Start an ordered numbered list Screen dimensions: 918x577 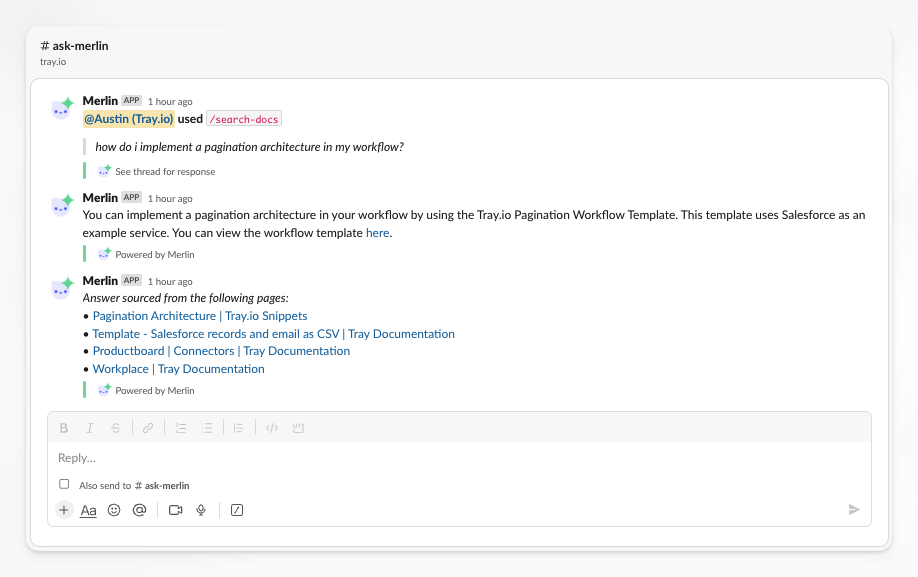click(x=181, y=428)
